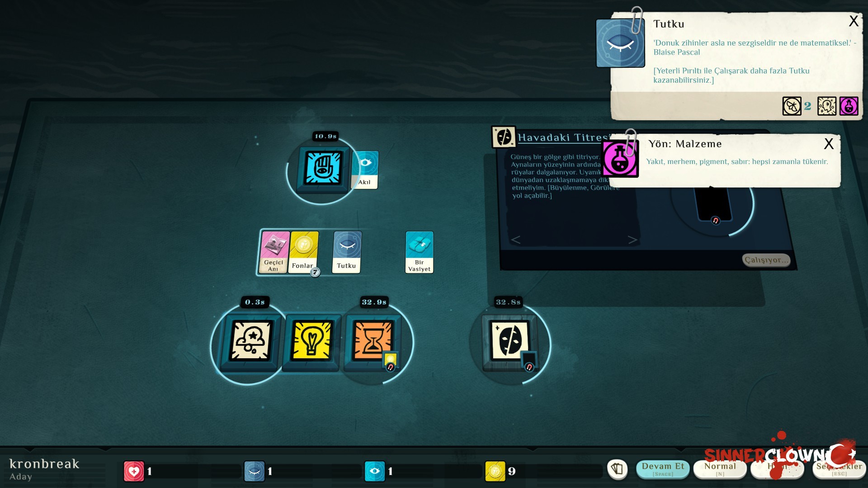This screenshot has height=488, width=868.
Task: Click the cyan hand Study verb tile
Action: tap(323, 168)
